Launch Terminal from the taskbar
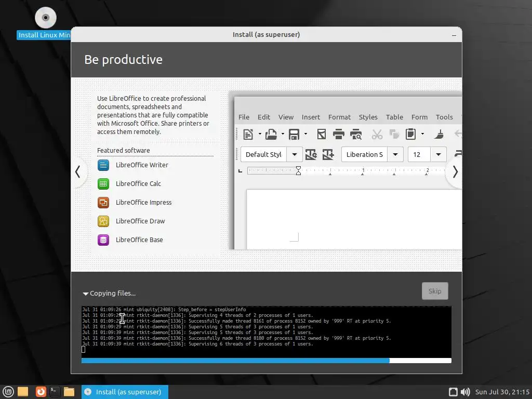Image resolution: width=532 pixels, height=399 pixels. [x=55, y=392]
